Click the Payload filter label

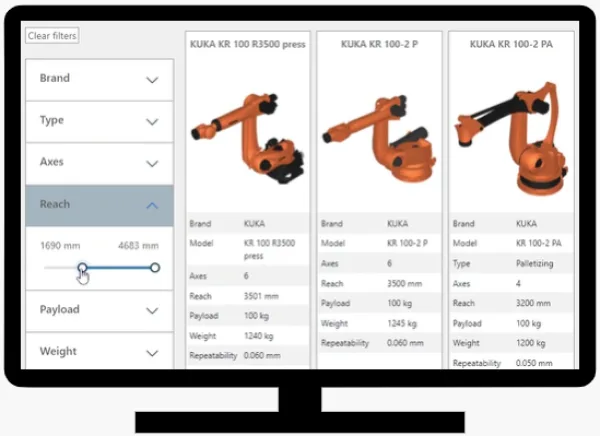click(60, 309)
